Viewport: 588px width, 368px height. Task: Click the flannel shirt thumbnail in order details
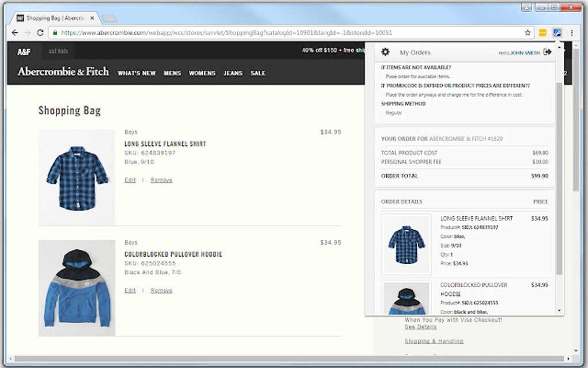(406, 243)
